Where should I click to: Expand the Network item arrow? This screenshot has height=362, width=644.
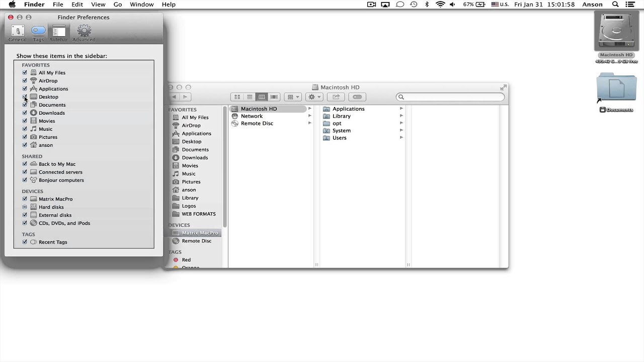(309, 116)
